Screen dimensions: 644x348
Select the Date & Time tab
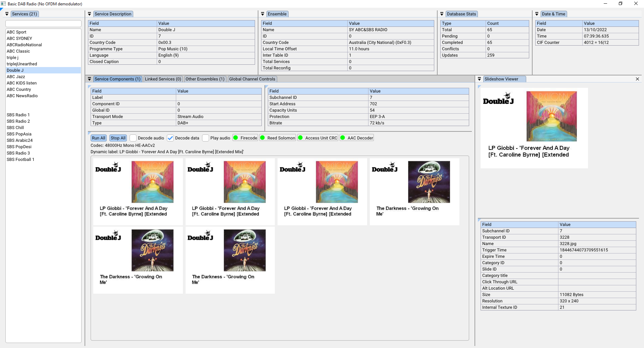[553, 14]
